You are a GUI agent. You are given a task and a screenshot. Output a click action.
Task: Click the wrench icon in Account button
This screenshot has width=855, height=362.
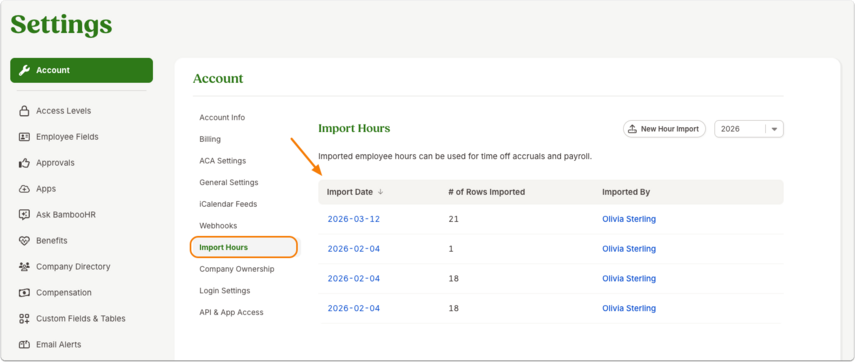click(x=24, y=70)
